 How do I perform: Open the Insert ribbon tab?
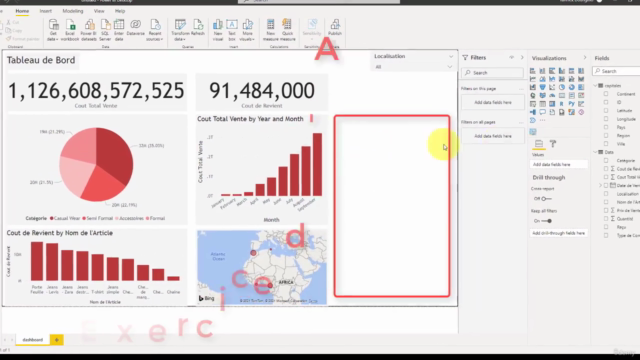[45, 11]
